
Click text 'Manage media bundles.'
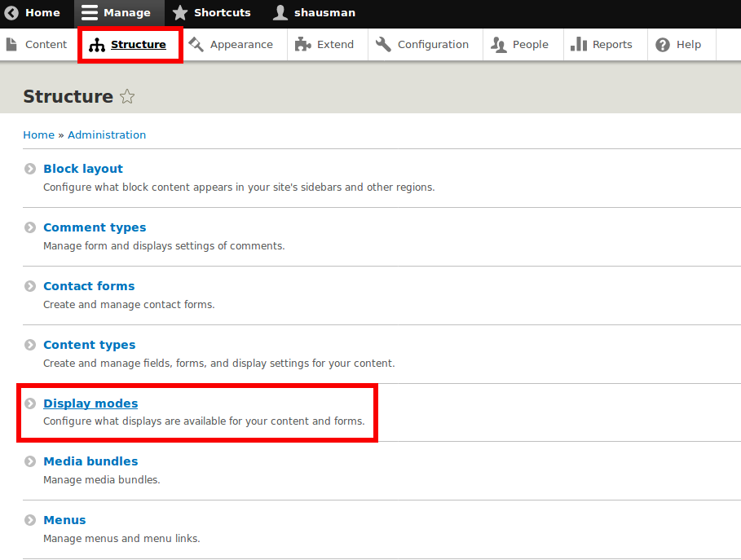[102, 479]
